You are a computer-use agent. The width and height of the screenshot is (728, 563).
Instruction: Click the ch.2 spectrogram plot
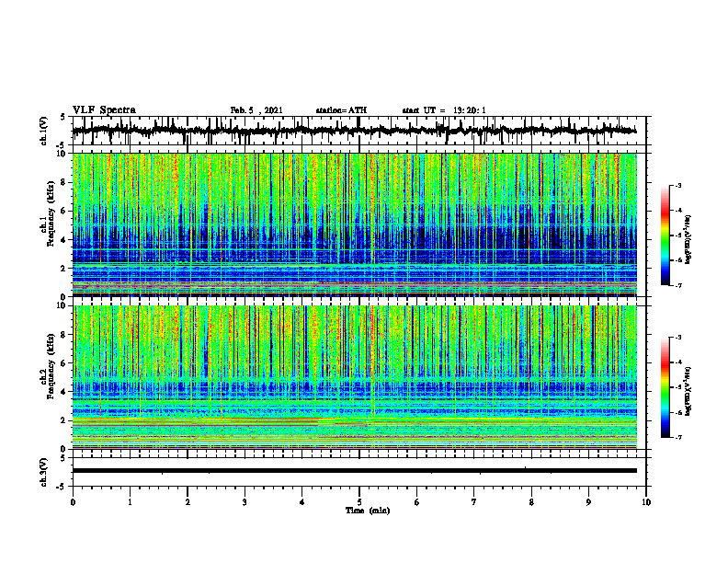354,377
